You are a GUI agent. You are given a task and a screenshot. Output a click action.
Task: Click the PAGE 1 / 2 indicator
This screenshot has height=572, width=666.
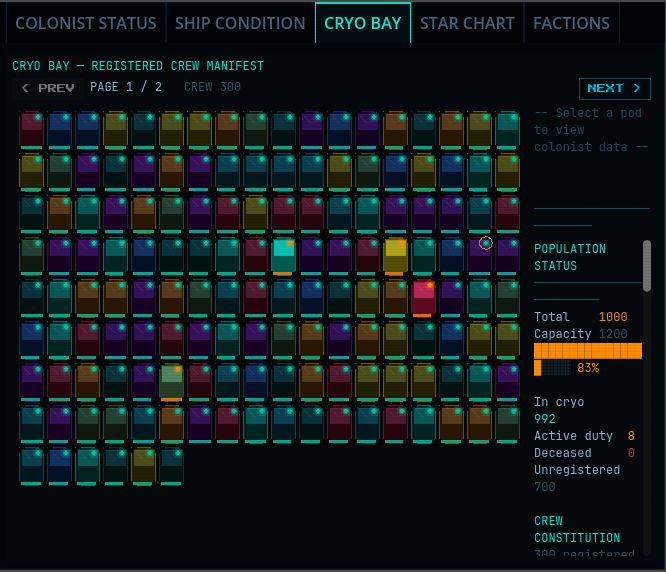coord(126,87)
